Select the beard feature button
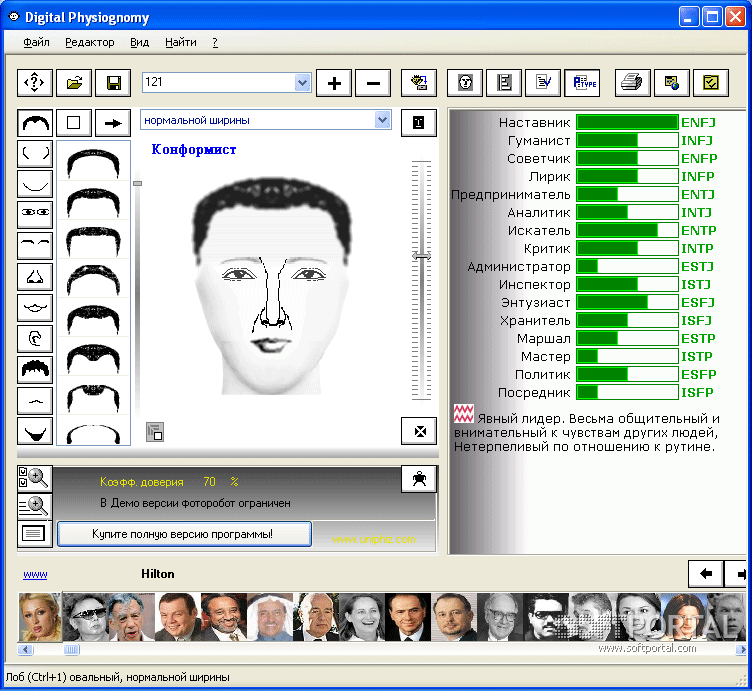752x691 pixels. pyautogui.click(x=35, y=432)
